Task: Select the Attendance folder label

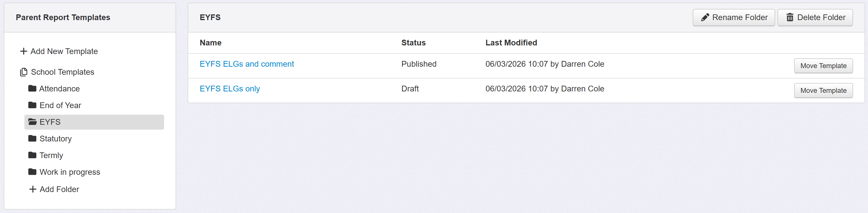Action: coord(59,89)
